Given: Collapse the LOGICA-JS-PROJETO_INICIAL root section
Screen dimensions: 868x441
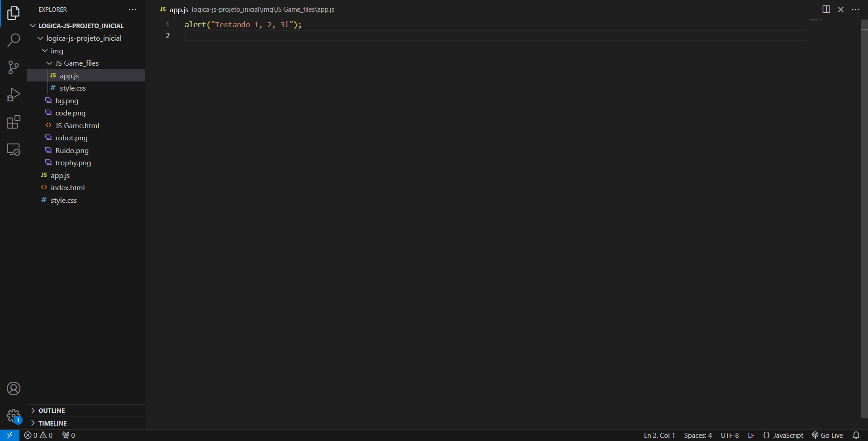Looking at the screenshot, I should pos(86,26).
